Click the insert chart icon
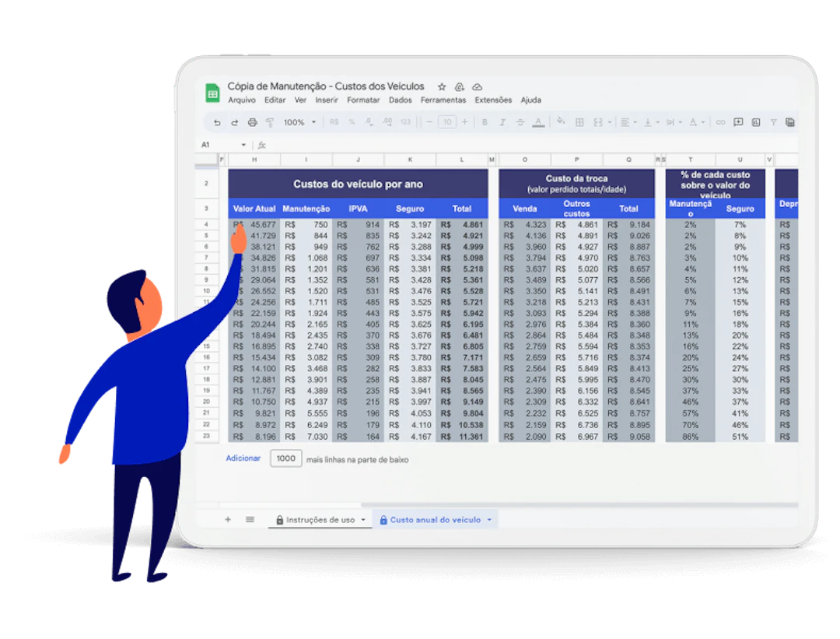Screen dimensions: 840x639 [x=756, y=122]
